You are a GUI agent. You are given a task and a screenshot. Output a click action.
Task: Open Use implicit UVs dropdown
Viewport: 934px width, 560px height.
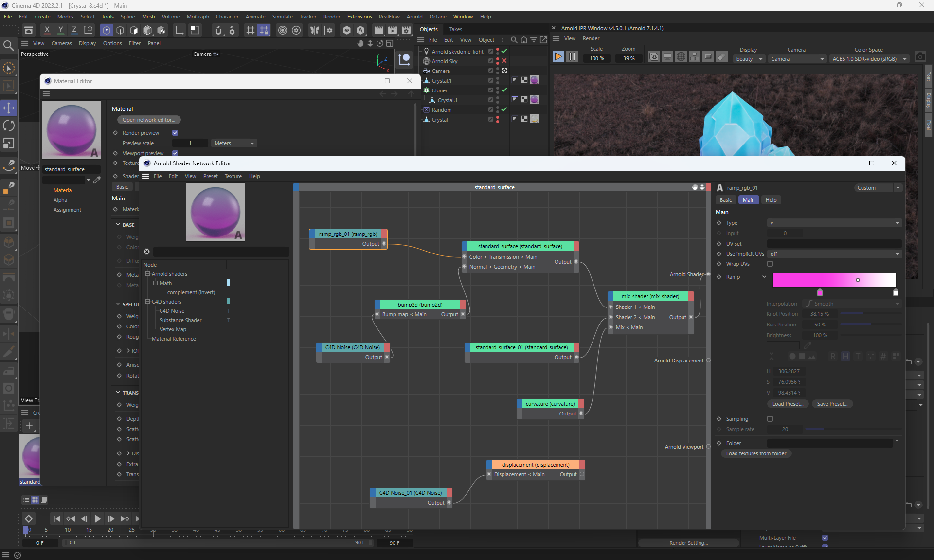pyautogui.click(x=834, y=254)
